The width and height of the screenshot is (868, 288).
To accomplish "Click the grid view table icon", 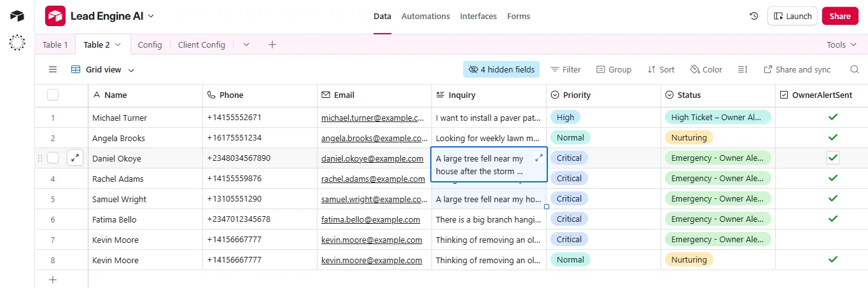I will [76, 69].
